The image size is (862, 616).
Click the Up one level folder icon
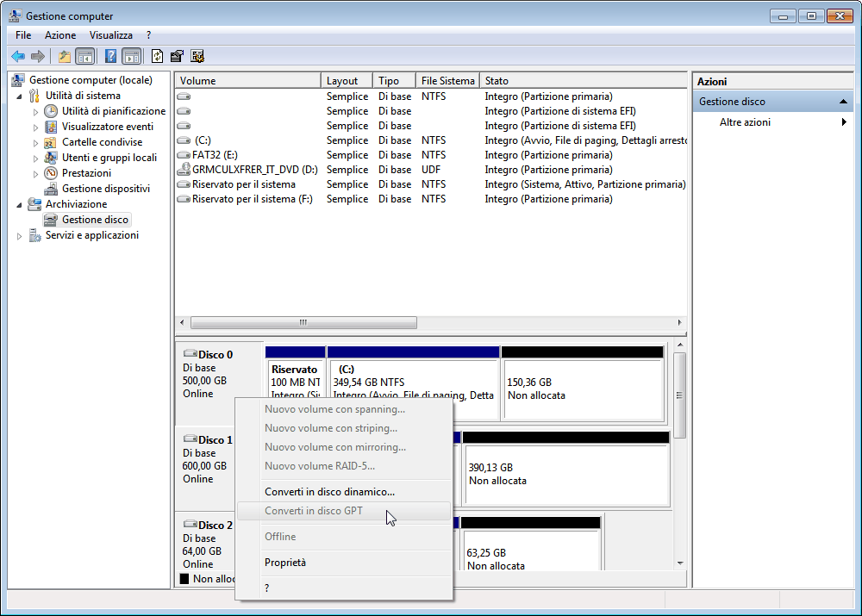point(64,57)
